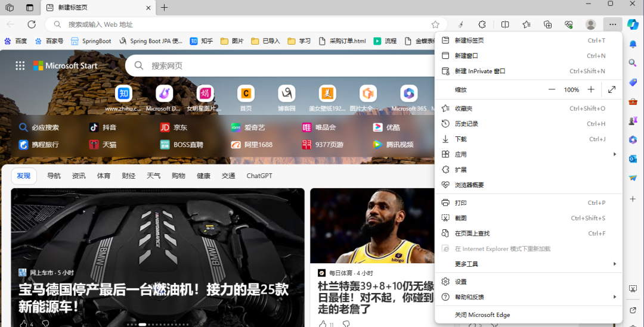Click the full screen zoom icon
This screenshot has width=644, height=327.
(x=612, y=89)
